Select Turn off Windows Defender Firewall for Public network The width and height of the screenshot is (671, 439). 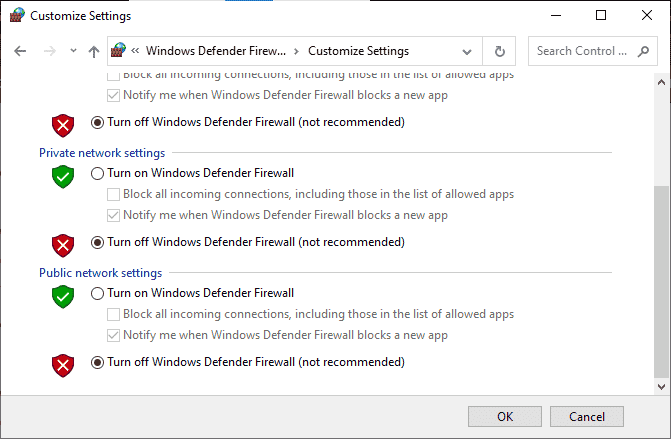pos(97,362)
